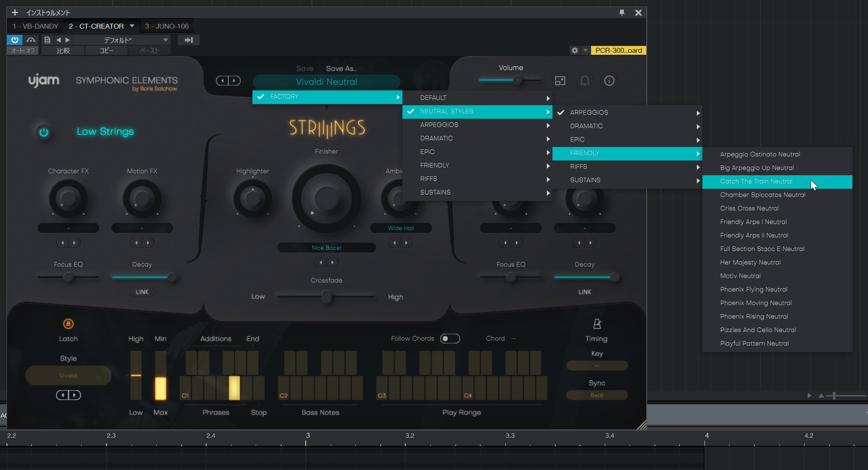868x470 pixels.
Task: Open Nice Boost finisher selector
Action: pyautogui.click(x=326, y=248)
